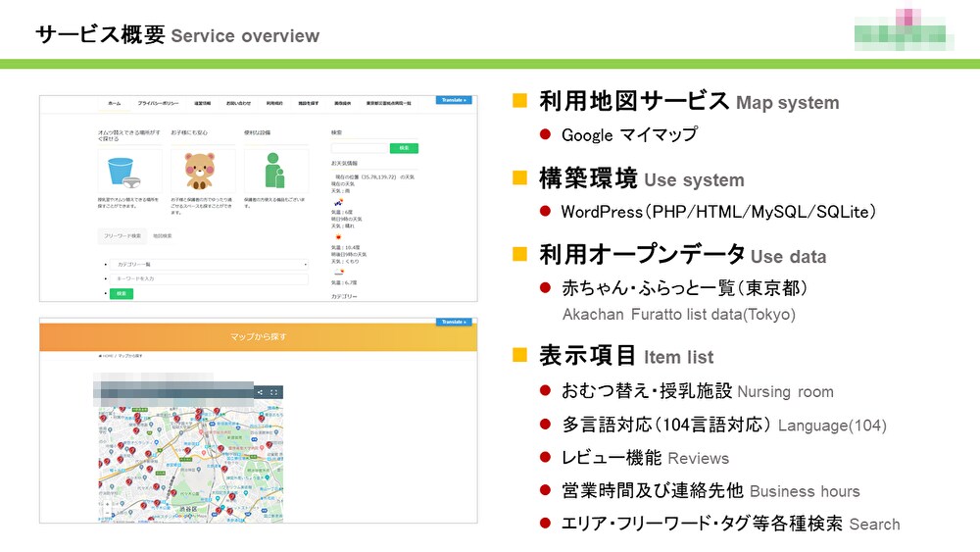The height and width of the screenshot is (552, 980).
Task: Click Translate button on top website screenshot
Action: [x=454, y=100]
